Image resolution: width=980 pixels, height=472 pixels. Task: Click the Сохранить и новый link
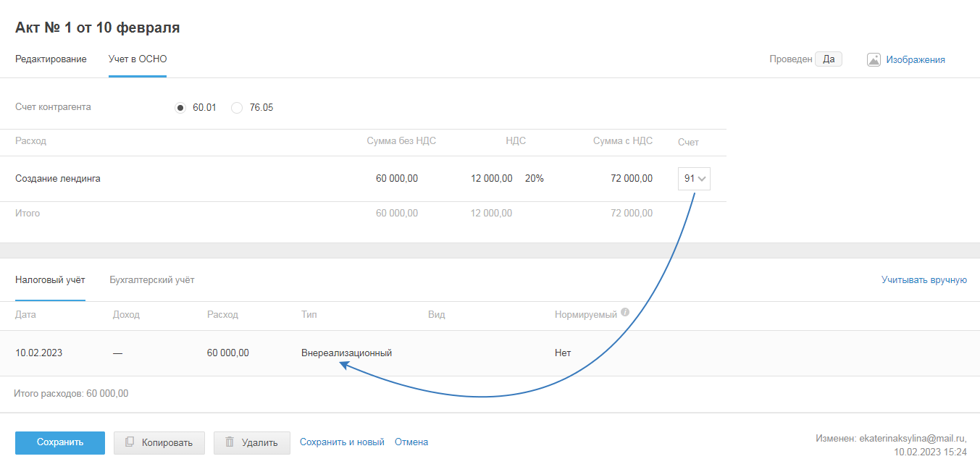(342, 442)
